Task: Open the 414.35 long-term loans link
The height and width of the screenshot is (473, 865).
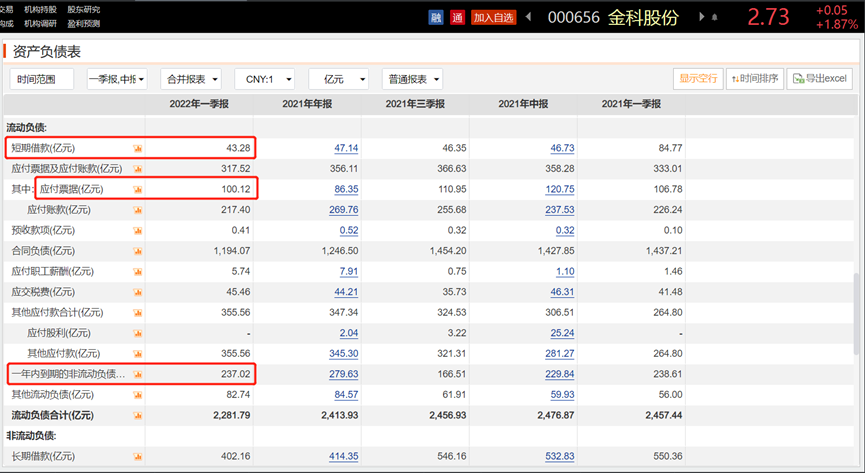Action: coord(344,456)
